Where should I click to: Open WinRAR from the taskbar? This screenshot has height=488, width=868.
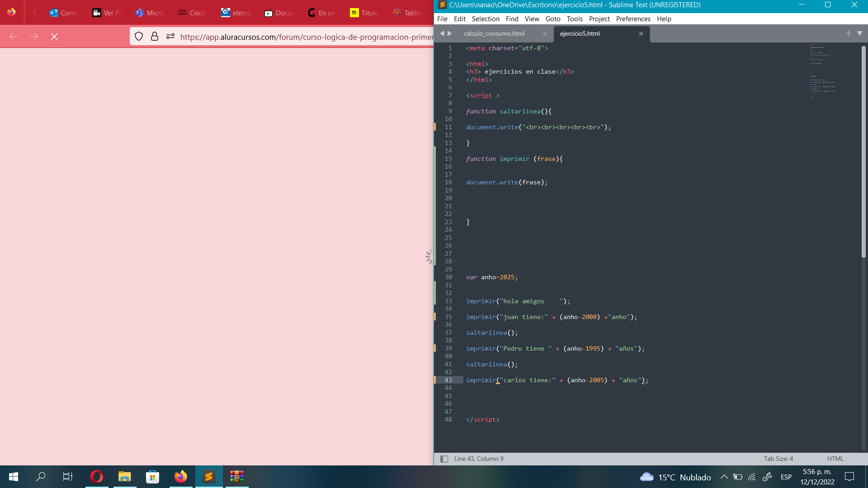(x=237, y=477)
